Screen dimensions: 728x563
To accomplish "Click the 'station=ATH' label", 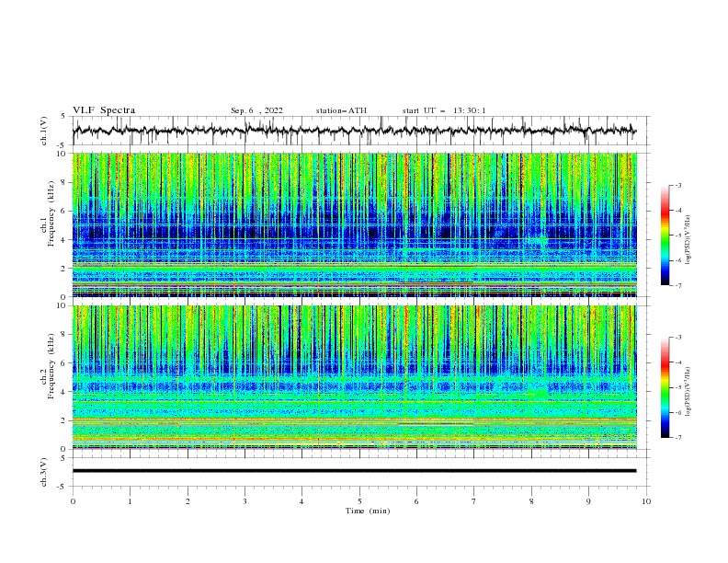I will point(341,110).
